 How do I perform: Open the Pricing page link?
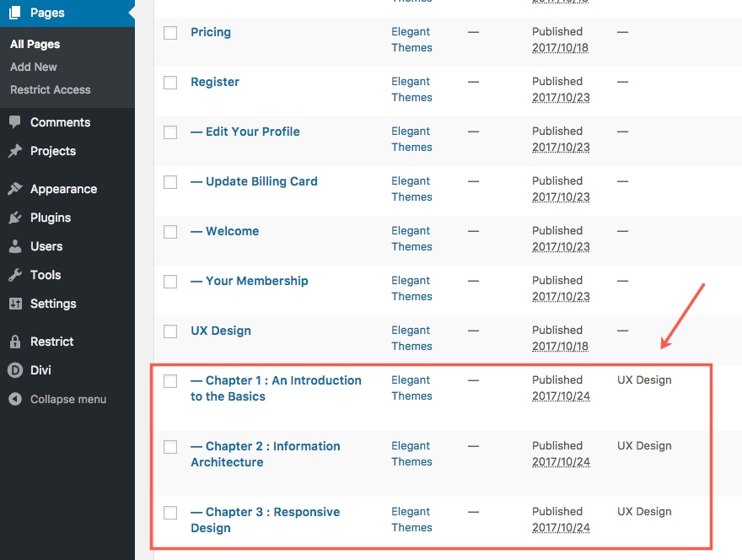click(211, 32)
